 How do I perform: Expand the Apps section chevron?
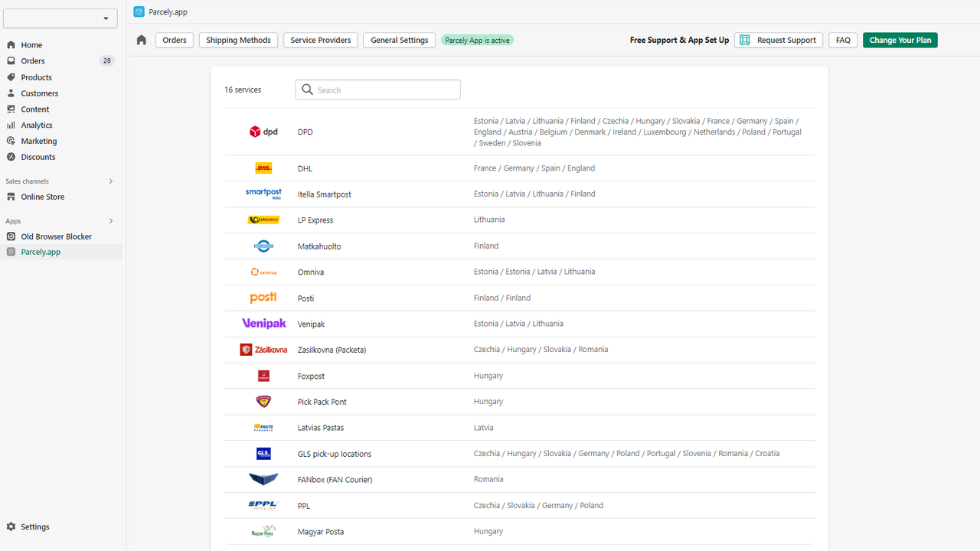(x=111, y=221)
